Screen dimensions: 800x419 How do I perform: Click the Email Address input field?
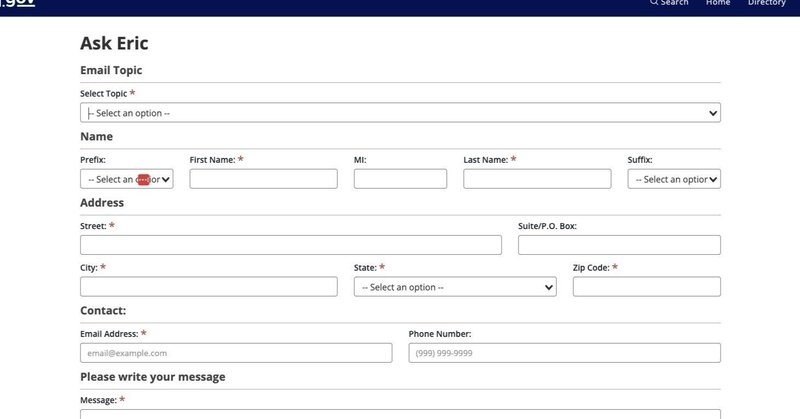click(236, 353)
